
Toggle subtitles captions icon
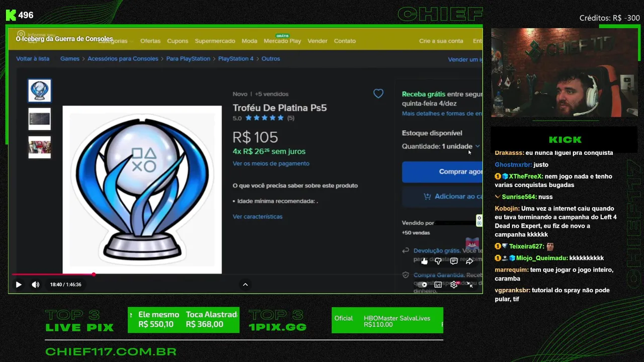click(438, 285)
